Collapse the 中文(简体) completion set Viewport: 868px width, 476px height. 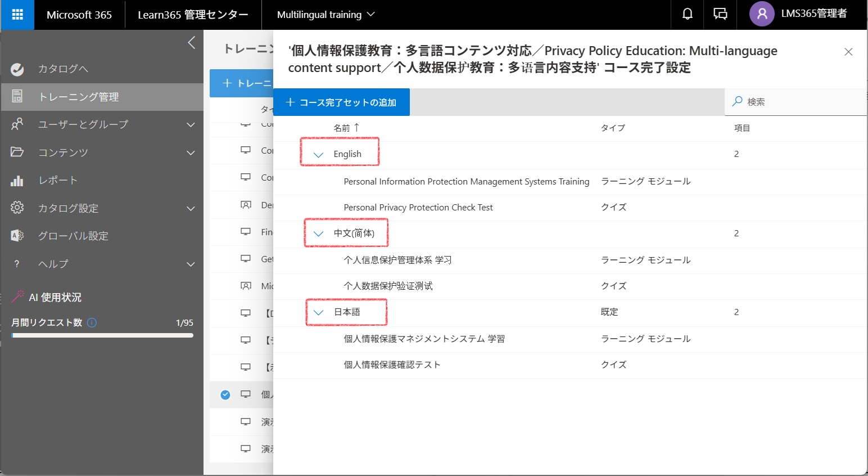pos(319,233)
